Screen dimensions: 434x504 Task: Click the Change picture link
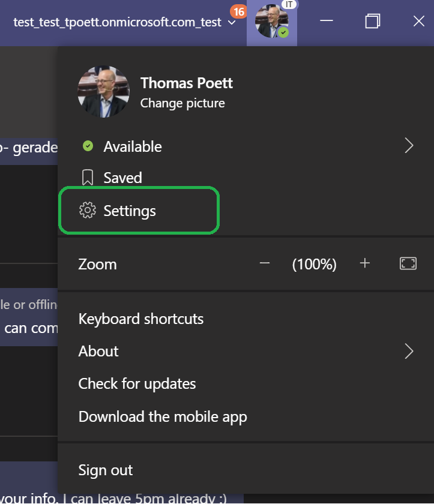coord(182,103)
